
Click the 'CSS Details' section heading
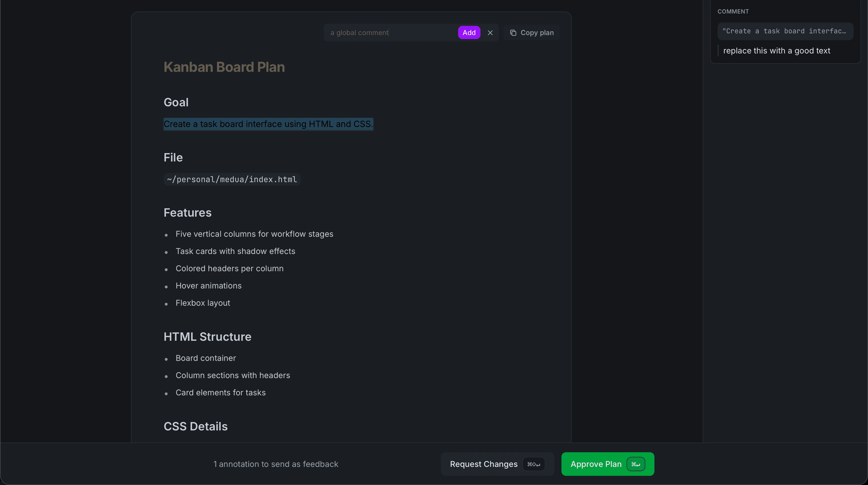pyautogui.click(x=195, y=426)
